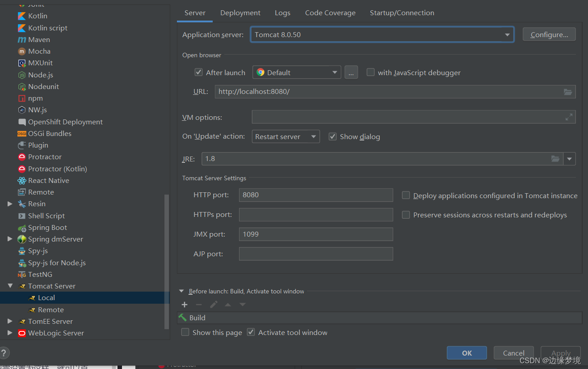This screenshot has height=369, width=588.
Task: Uncheck the After launch checkbox
Action: click(x=199, y=72)
